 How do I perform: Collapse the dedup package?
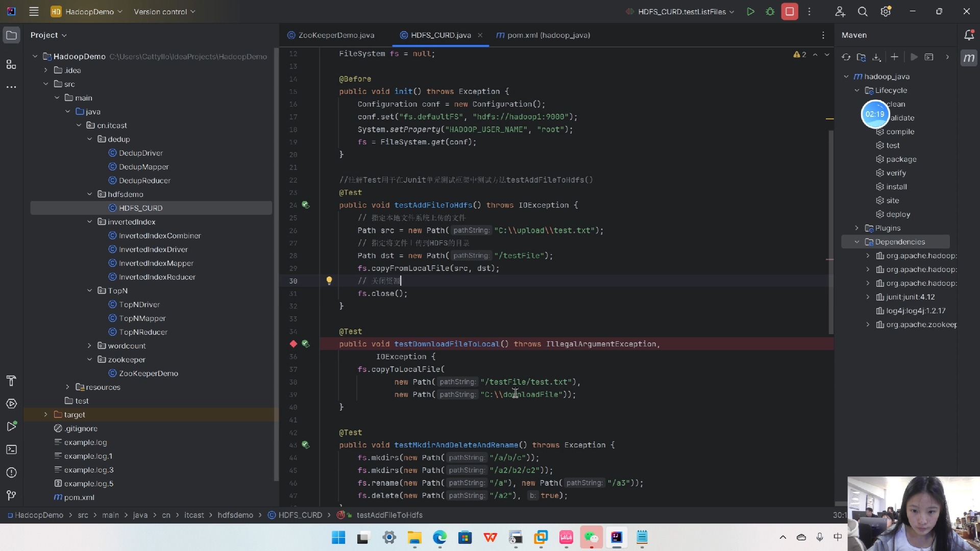[89, 139]
